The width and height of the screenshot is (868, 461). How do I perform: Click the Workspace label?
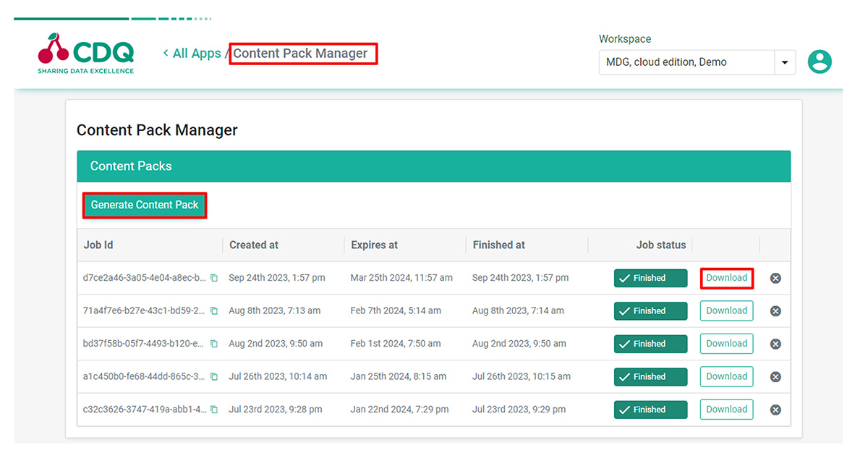click(x=625, y=39)
